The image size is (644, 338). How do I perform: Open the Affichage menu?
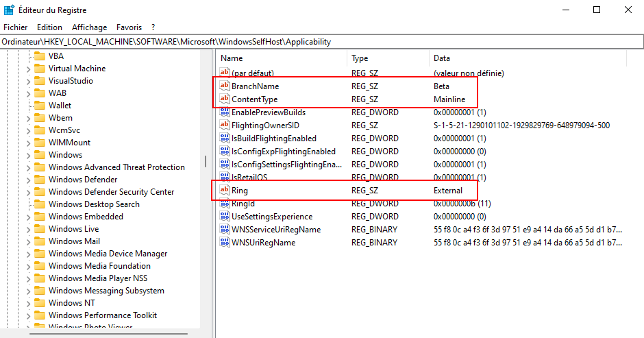point(90,27)
